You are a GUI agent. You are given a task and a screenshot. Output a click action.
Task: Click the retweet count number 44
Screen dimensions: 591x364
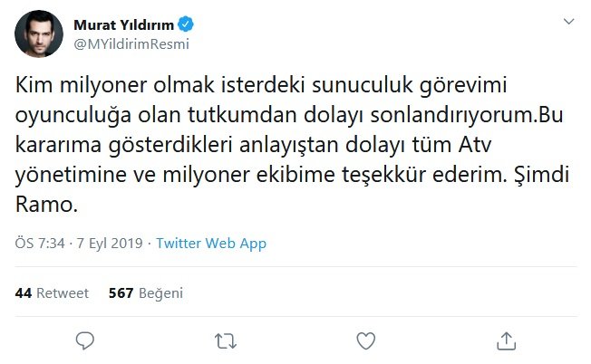(24, 293)
